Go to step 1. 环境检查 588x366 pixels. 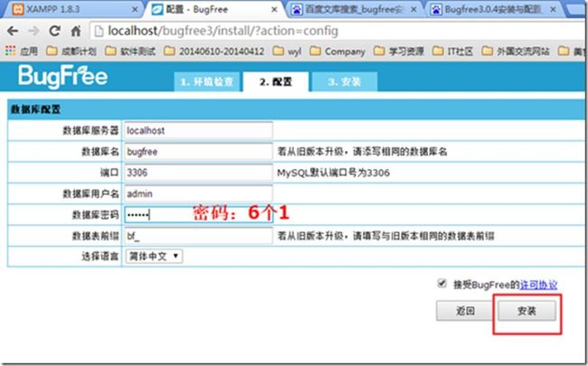[x=206, y=81]
